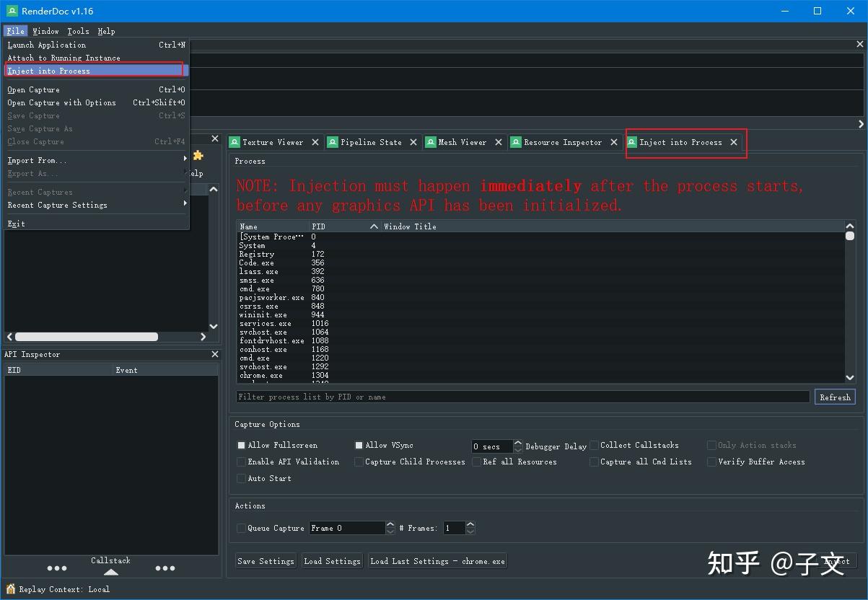
Task: Click the Mesh Viewer tab icon
Action: (429, 142)
